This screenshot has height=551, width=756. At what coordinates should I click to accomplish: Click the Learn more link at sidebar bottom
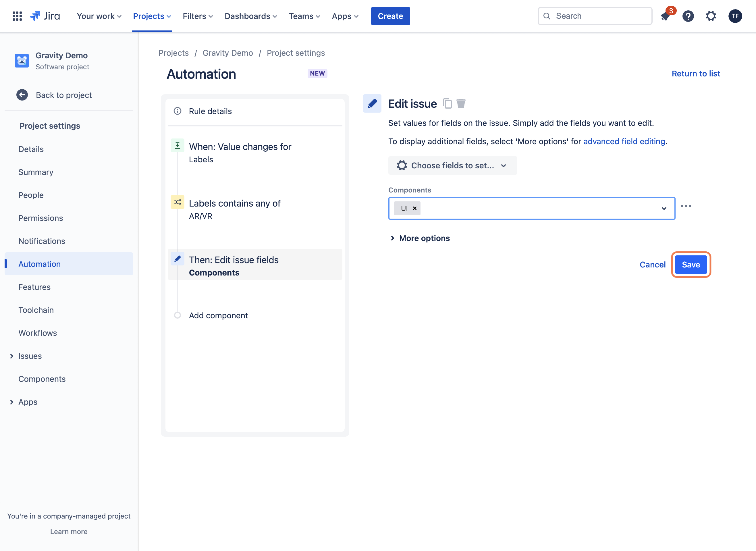coord(69,532)
